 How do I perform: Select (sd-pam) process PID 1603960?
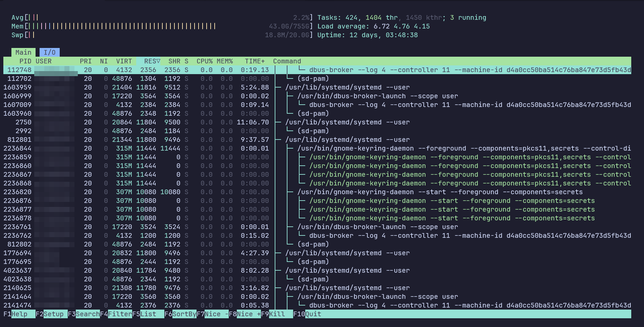317,113
